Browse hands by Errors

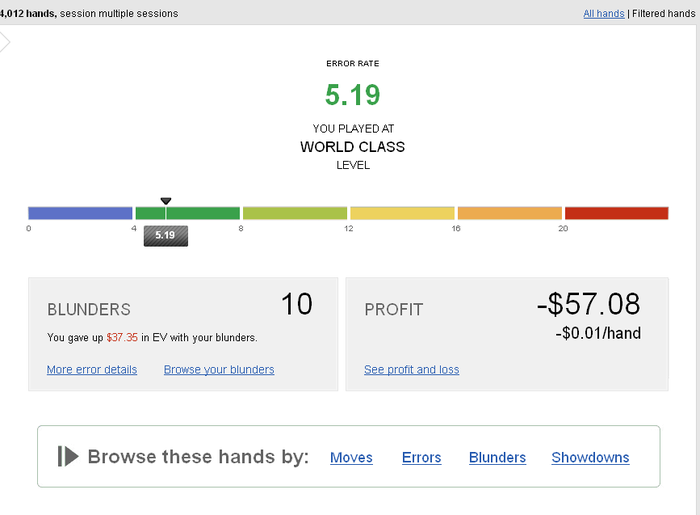tap(421, 457)
